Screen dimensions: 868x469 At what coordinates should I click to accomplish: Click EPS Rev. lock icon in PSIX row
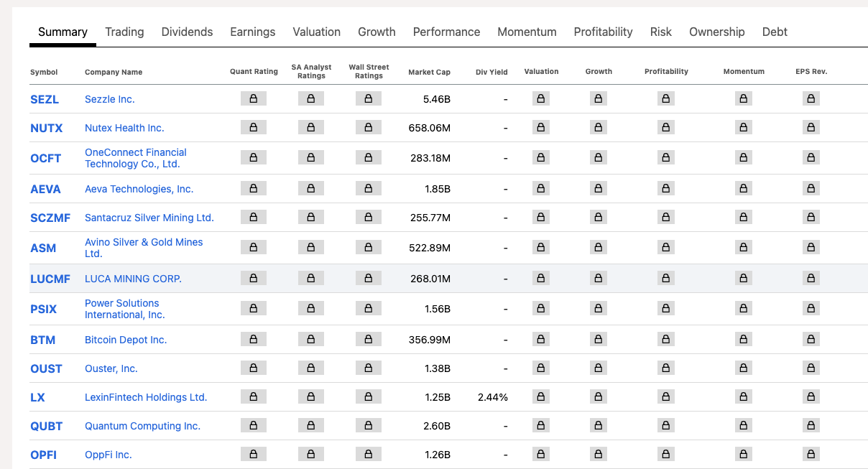click(x=811, y=309)
